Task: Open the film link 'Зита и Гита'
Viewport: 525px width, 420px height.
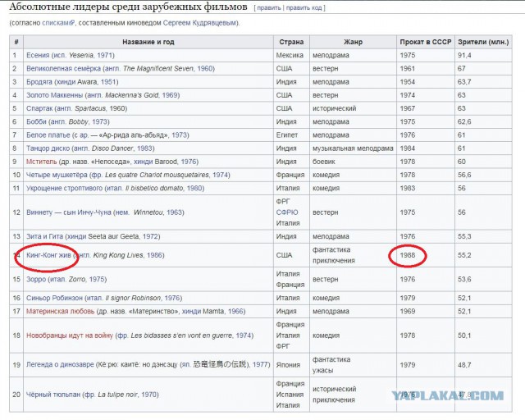Action: 44,236
